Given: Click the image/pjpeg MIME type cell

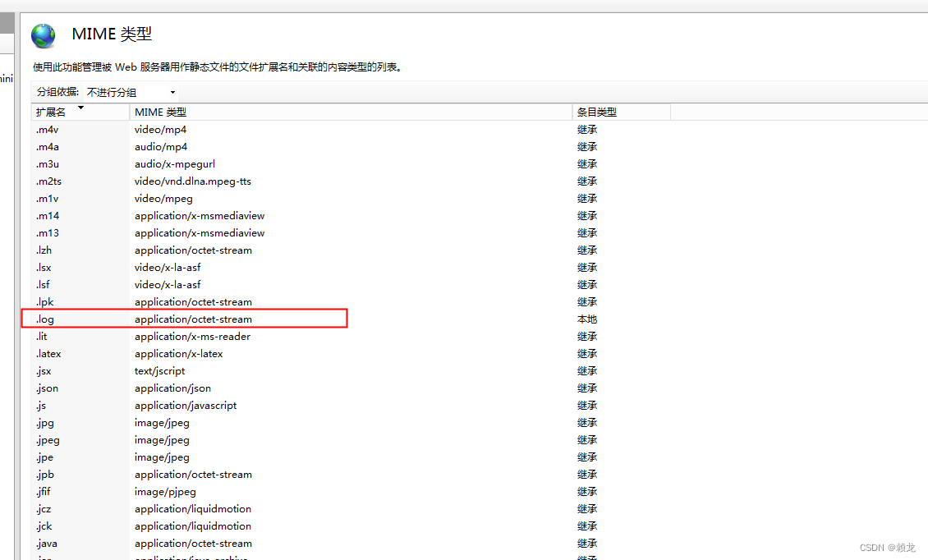Looking at the screenshot, I should (165, 491).
